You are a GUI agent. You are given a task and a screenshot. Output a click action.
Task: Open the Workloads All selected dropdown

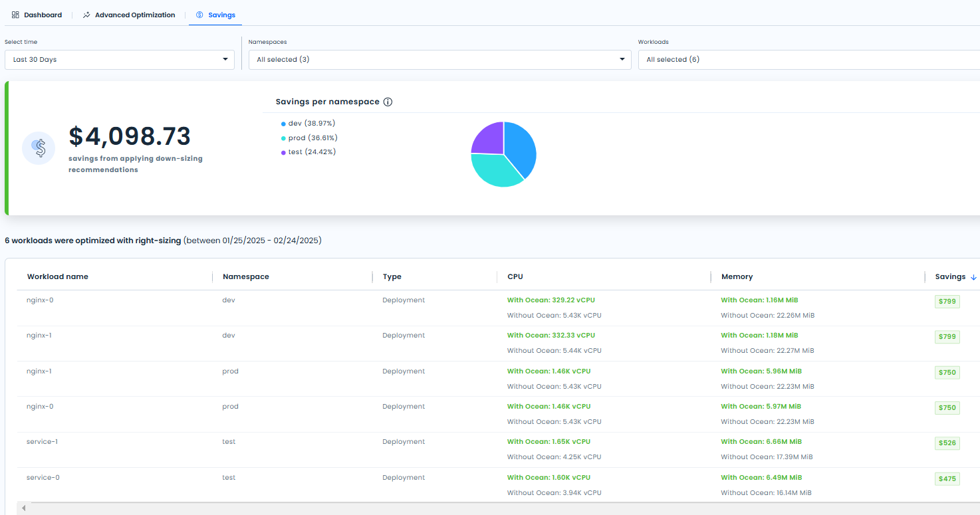coord(809,59)
